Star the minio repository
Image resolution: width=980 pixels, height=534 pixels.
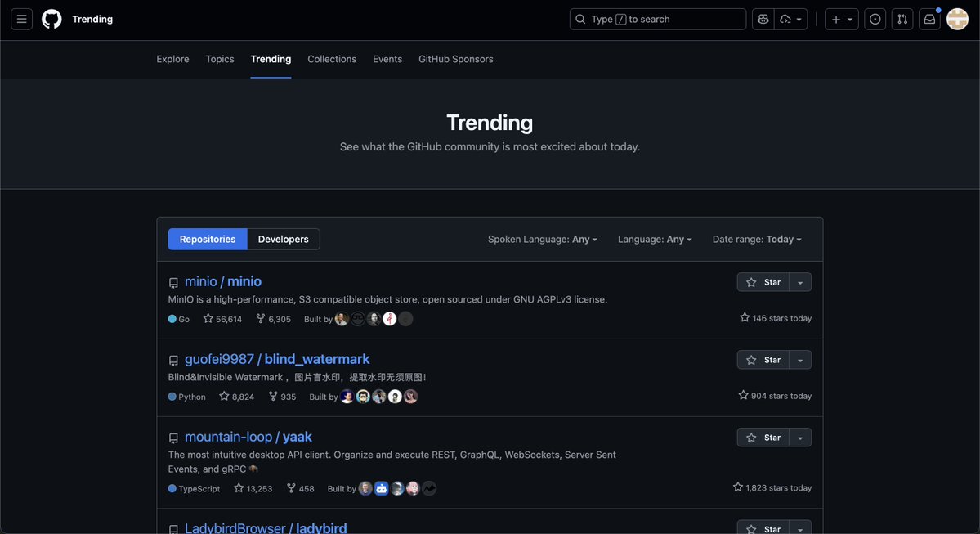pyautogui.click(x=763, y=282)
